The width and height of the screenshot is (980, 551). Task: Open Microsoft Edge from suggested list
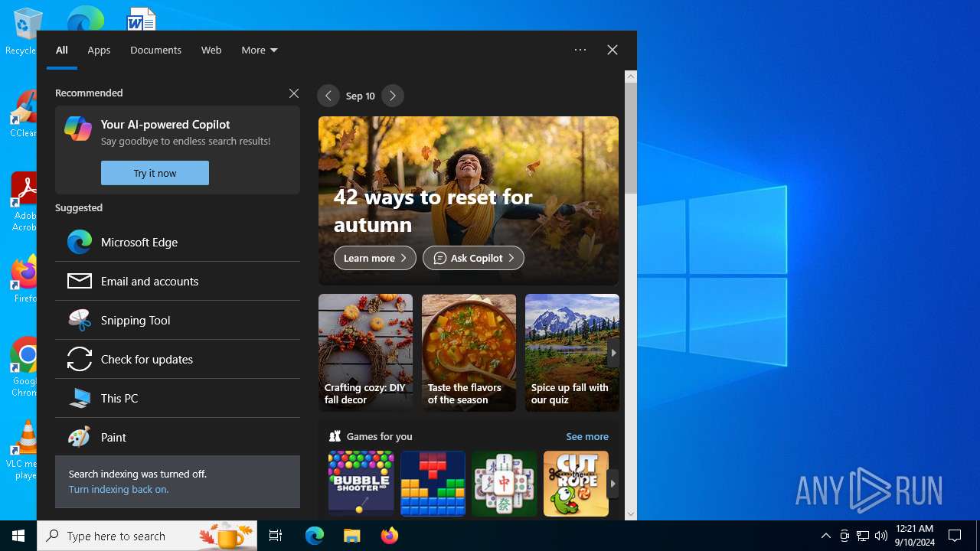tap(178, 242)
